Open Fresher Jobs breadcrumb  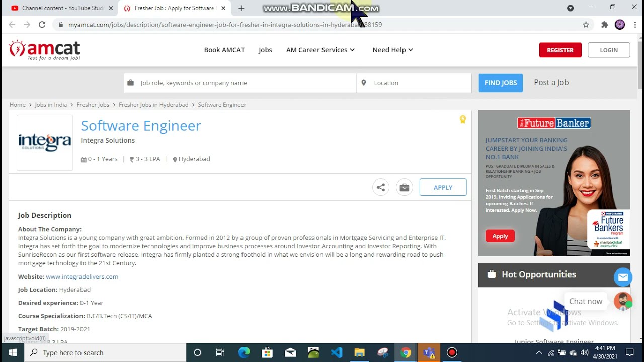pos(93,105)
